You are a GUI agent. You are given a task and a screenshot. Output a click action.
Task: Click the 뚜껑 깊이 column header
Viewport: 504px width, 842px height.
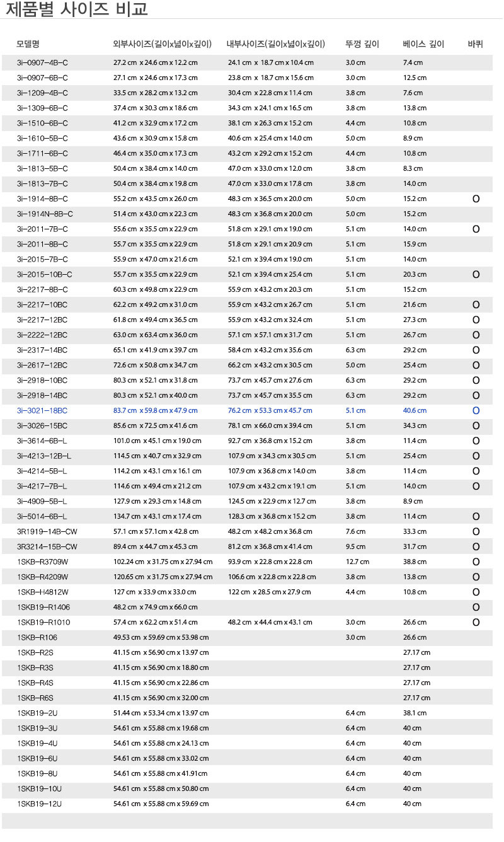362,44
